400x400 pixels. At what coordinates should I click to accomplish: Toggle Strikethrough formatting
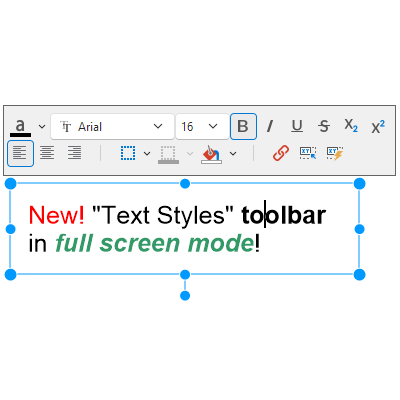[324, 127]
